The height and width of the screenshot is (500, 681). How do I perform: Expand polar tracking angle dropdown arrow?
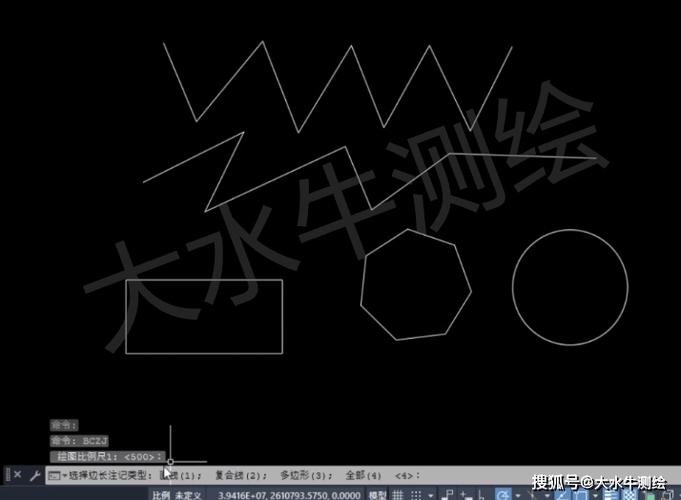pyautogui.click(x=518, y=494)
